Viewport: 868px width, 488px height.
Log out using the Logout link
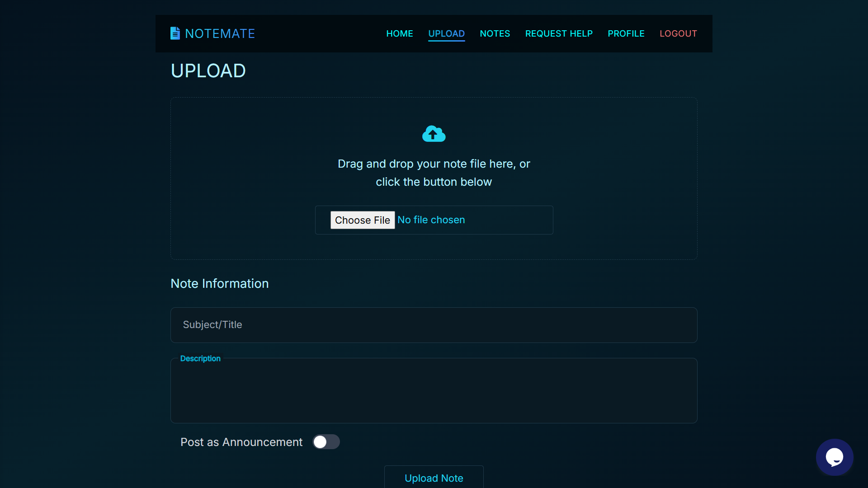pos(678,33)
